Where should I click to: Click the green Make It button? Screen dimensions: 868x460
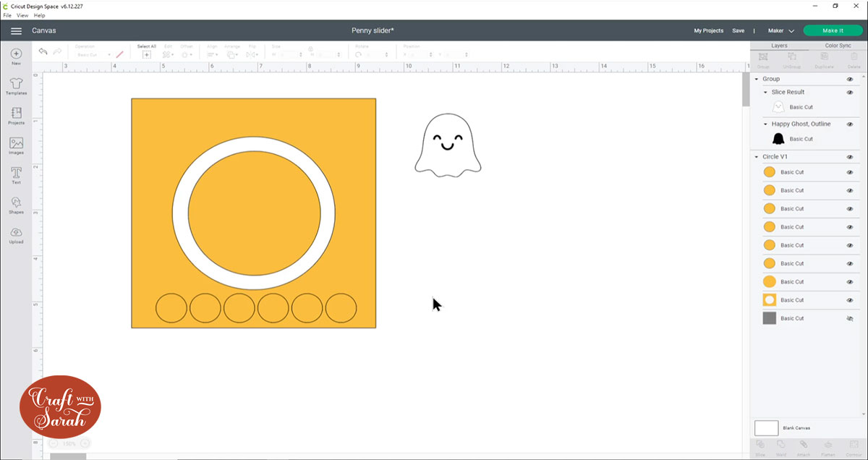[x=833, y=31]
